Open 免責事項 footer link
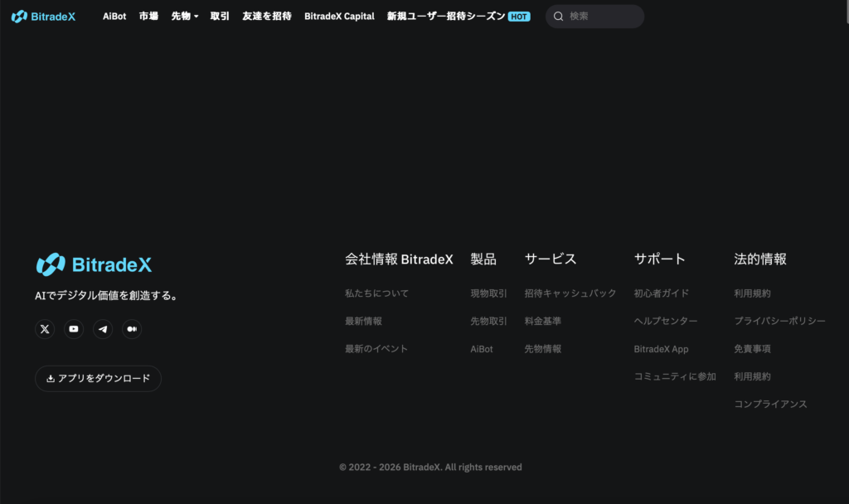The image size is (849, 504). tap(752, 349)
